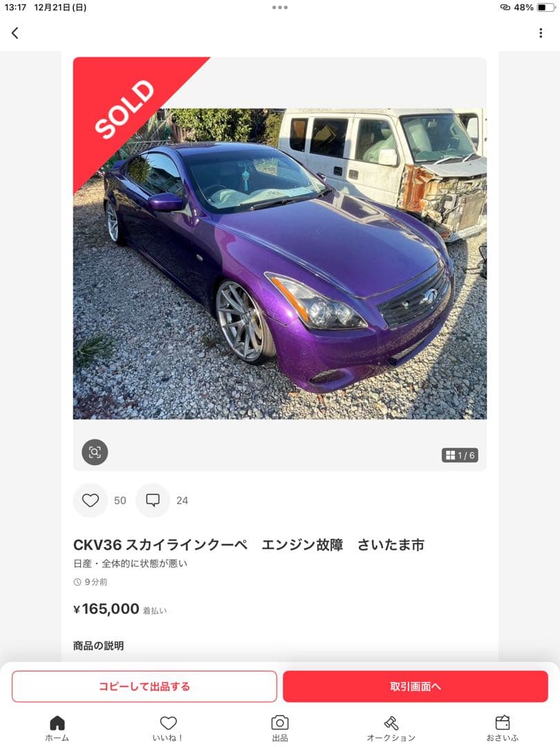This screenshot has width=560, height=747.
Task: Open おさいふ wallet tab
Action: click(503, 728)
